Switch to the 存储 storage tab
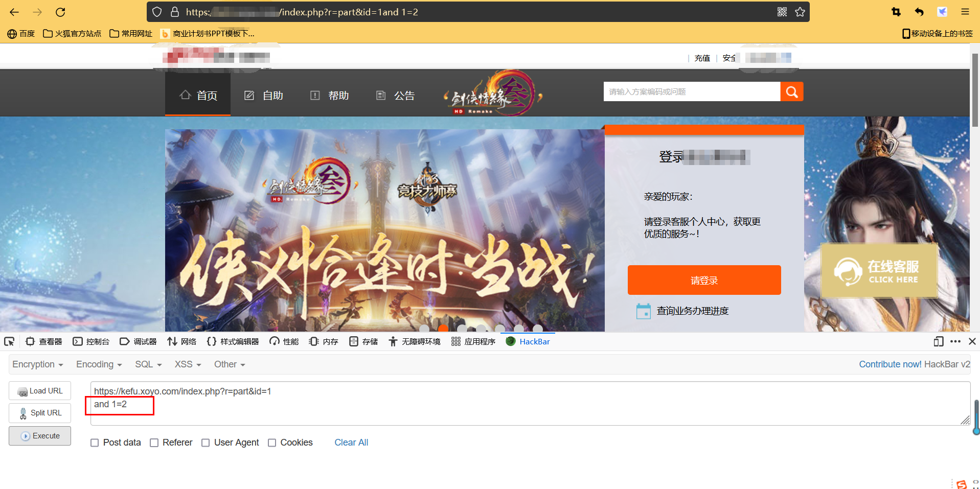The image size is (980, 489). tap(363, 341)
